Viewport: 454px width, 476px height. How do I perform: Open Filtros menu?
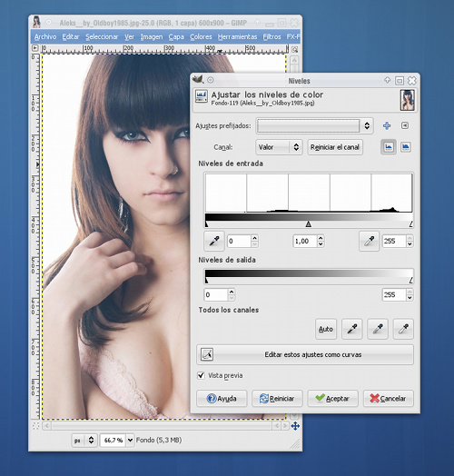(x=271, y=36)
